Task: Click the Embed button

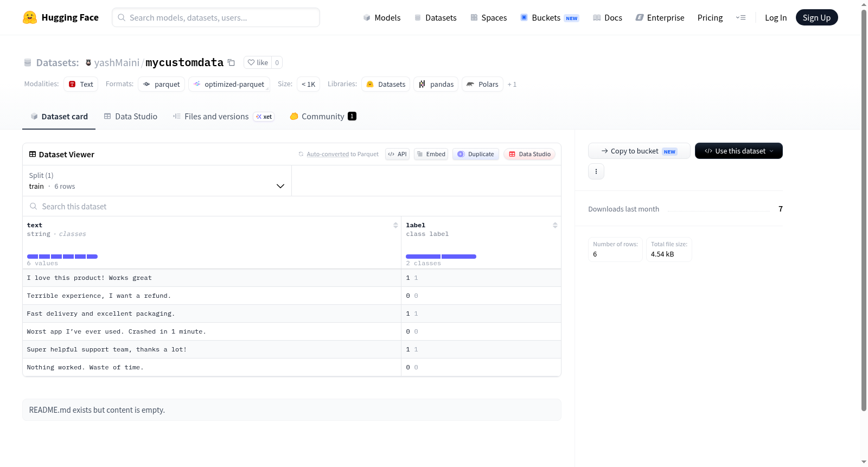Action: [431, 154]
